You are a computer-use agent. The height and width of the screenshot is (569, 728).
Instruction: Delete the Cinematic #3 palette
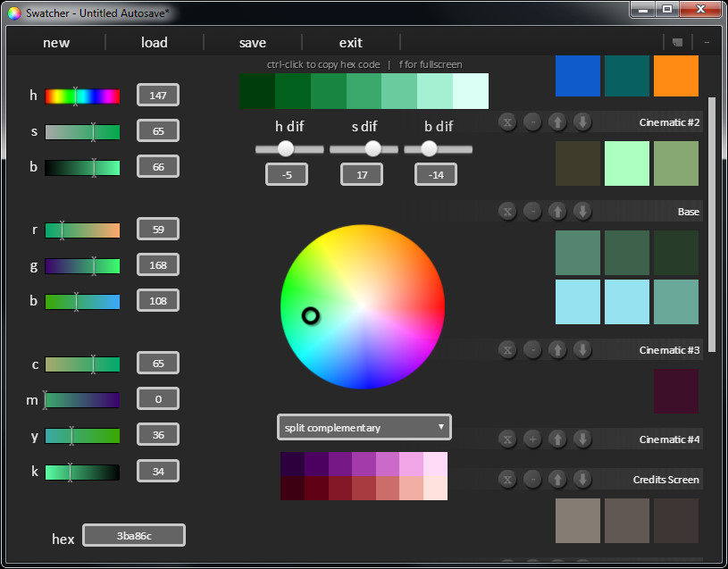pyautogui.click(x=507, y=349)
